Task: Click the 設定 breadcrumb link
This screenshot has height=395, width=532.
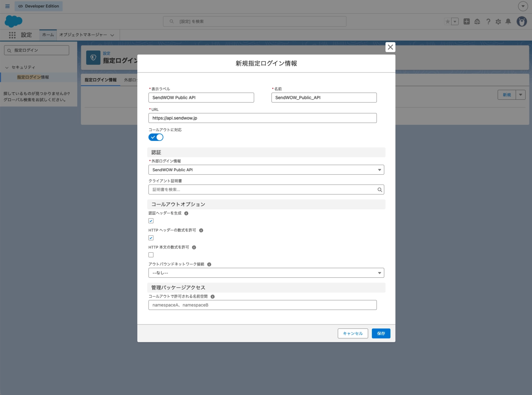Action: pos(107,53)
